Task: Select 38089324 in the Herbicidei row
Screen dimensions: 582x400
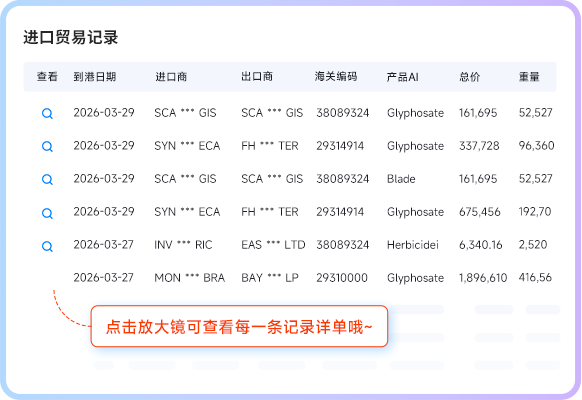Action: pyautogui.click(x=343, y=245)
